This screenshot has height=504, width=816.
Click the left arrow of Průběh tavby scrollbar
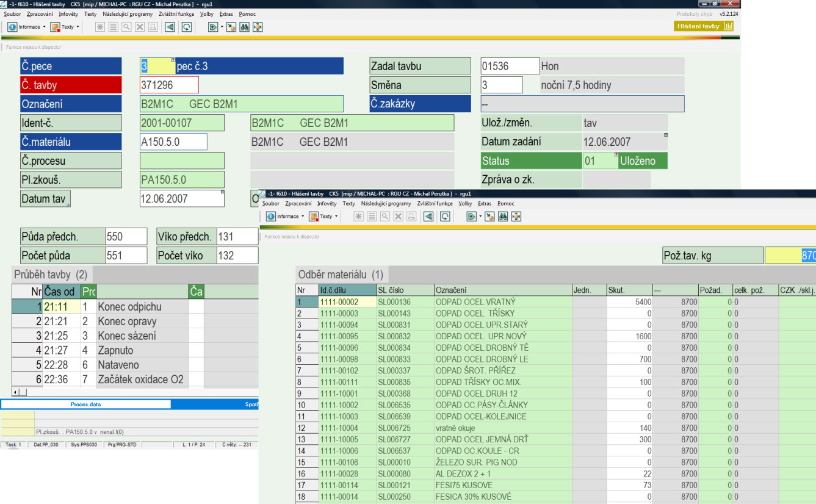tap(15, 392)
